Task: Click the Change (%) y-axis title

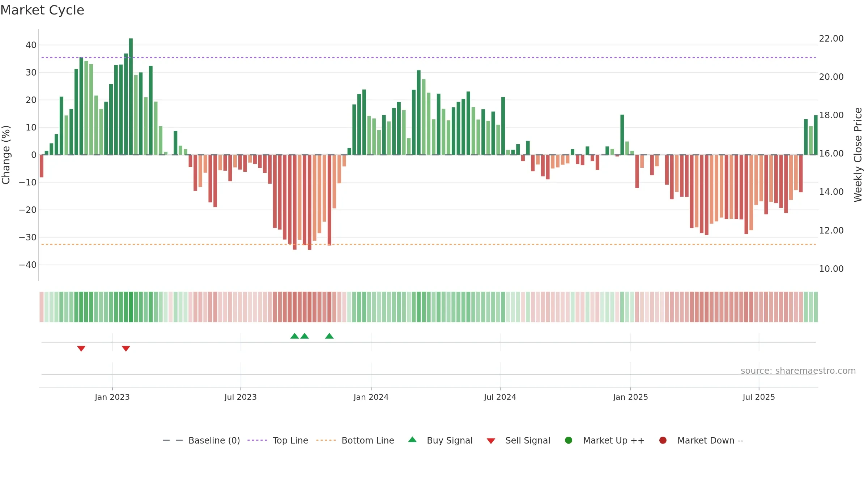Action: pos(6,155)
